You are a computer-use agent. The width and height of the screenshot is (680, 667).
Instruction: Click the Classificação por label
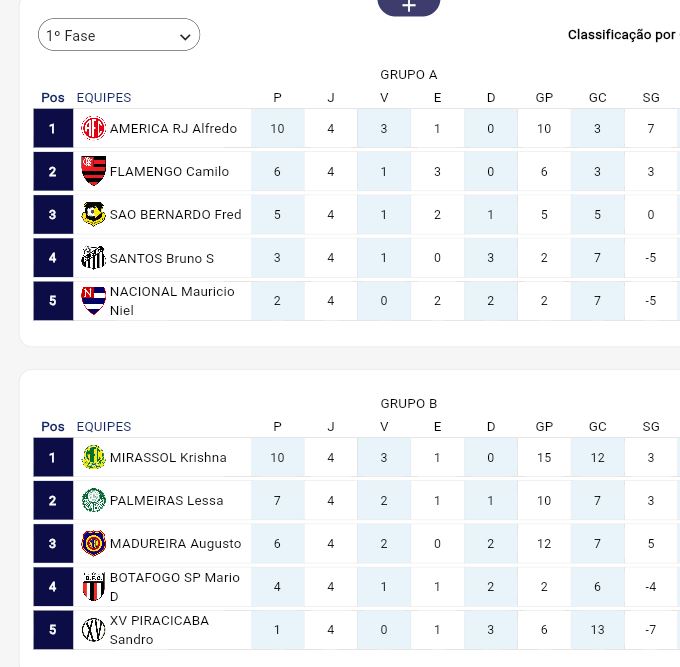[x=622, y=35]
